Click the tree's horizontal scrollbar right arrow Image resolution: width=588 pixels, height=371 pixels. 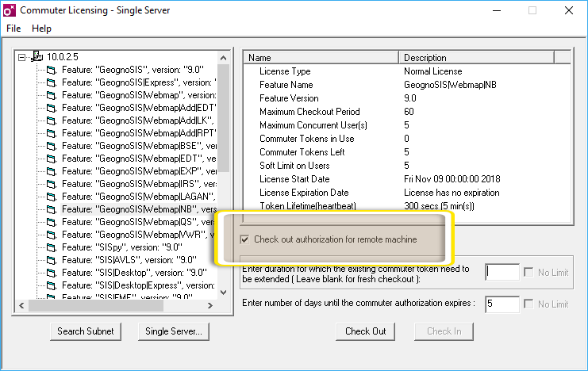(210, 305)
